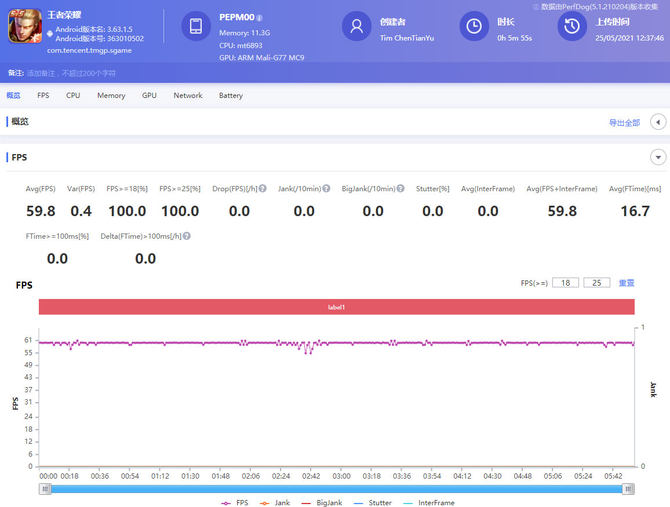The width and height of the screenshot is (670, 507).
Task: Click the reset link beside FPS thresholds
Action: pyautogui.click(x=626, y=283)
